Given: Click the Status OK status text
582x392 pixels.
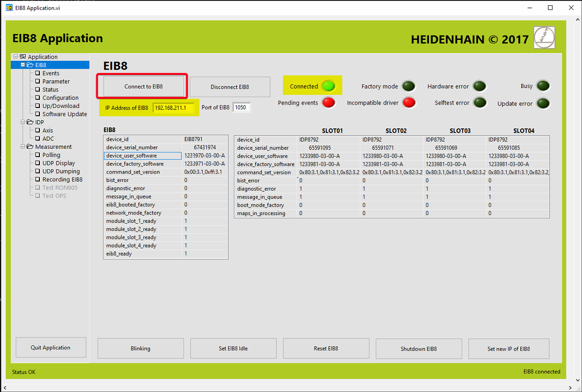Looking at the screenshot, I should [x=24, y=372].
